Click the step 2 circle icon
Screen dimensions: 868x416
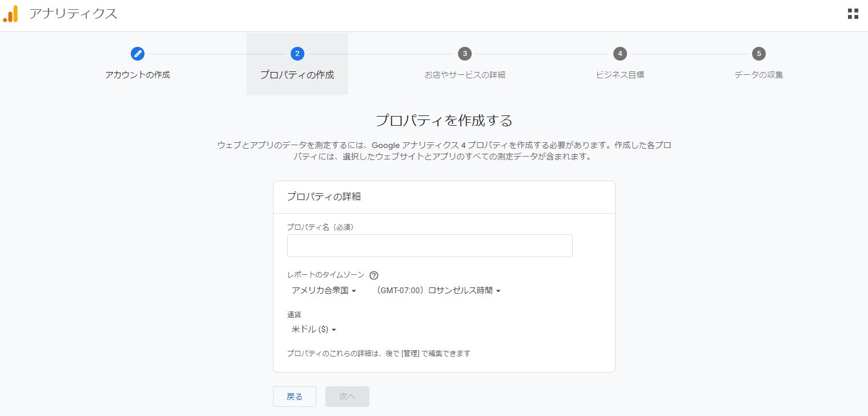pyautogui.click(x=297, y=54)
